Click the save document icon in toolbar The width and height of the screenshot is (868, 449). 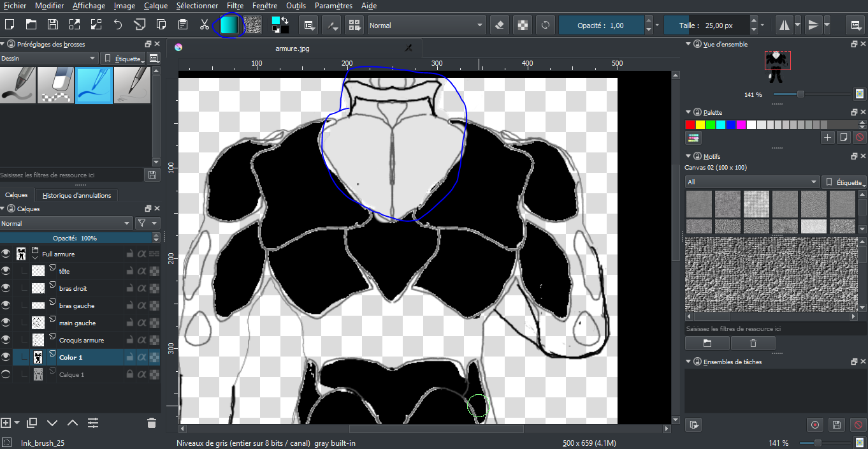[53, 25]
